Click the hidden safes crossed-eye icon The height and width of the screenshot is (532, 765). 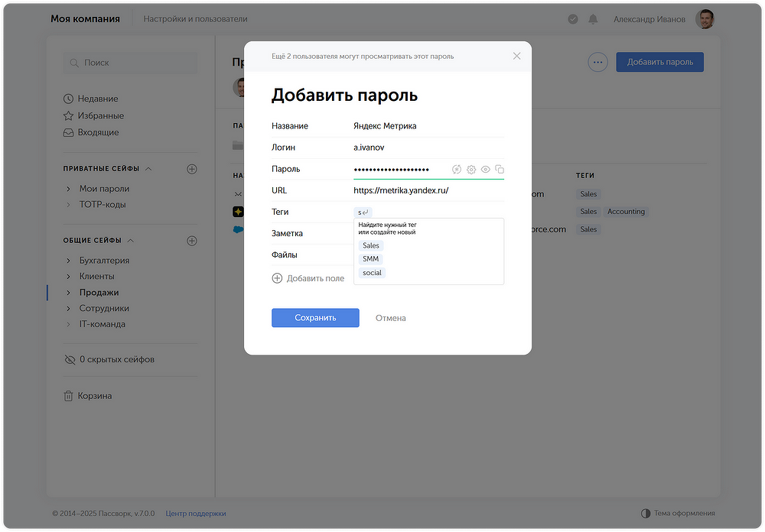coord(70,359)
